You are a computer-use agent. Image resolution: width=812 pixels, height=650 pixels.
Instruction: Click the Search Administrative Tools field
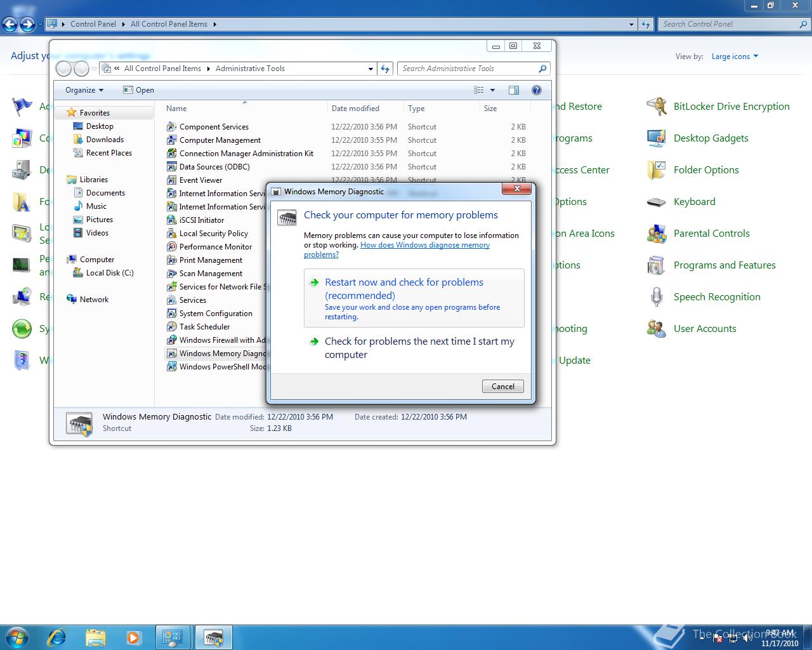(x=467, y=69)
